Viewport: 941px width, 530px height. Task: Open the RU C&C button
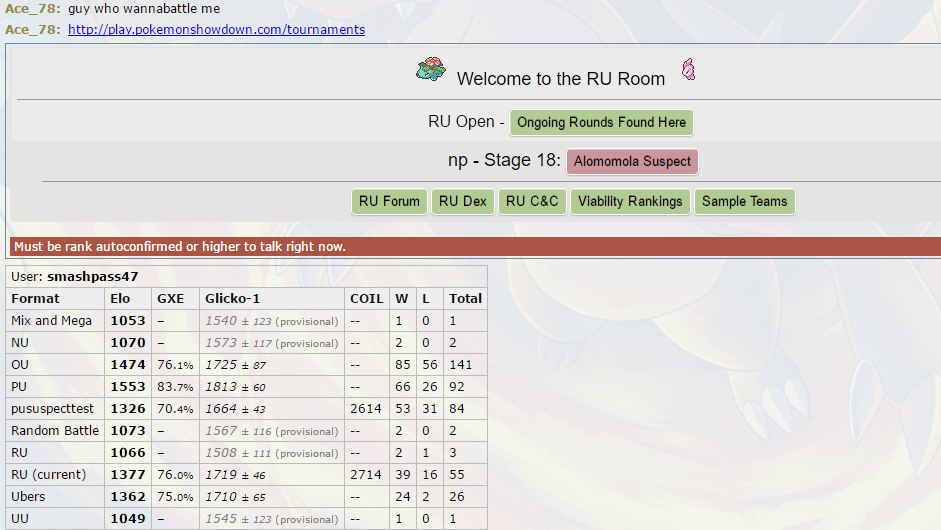(x=532, y=201)
